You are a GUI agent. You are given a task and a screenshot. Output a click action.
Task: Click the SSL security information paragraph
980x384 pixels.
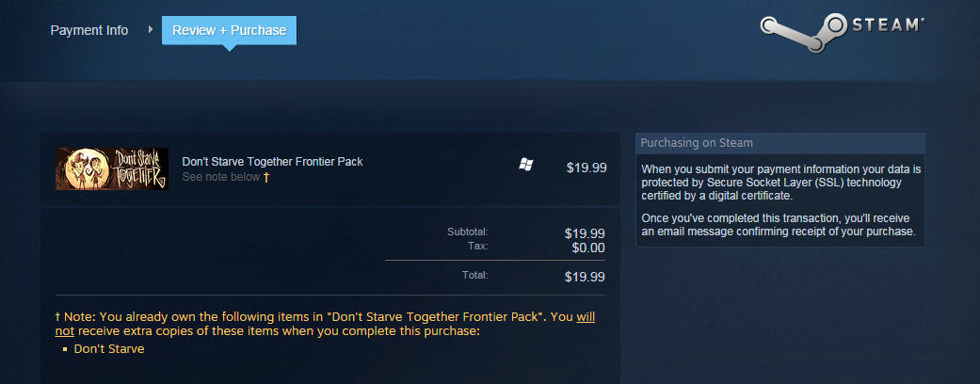tap(779, 182)
